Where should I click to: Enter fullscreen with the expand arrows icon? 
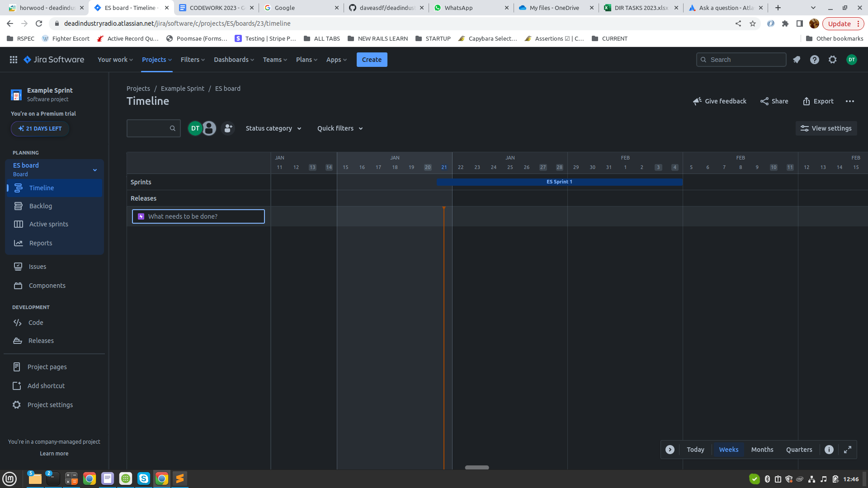click(x=848, y=450)
